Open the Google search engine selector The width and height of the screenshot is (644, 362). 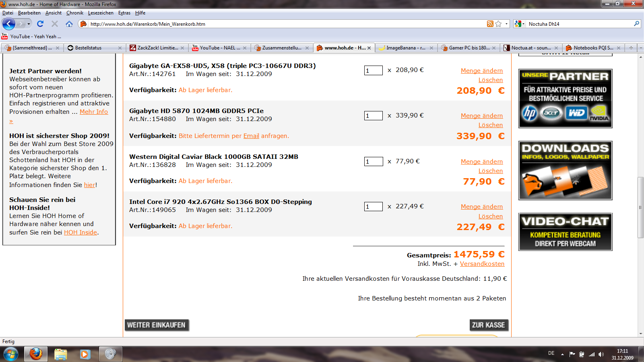pyautogui.click(x=519, y=24)
